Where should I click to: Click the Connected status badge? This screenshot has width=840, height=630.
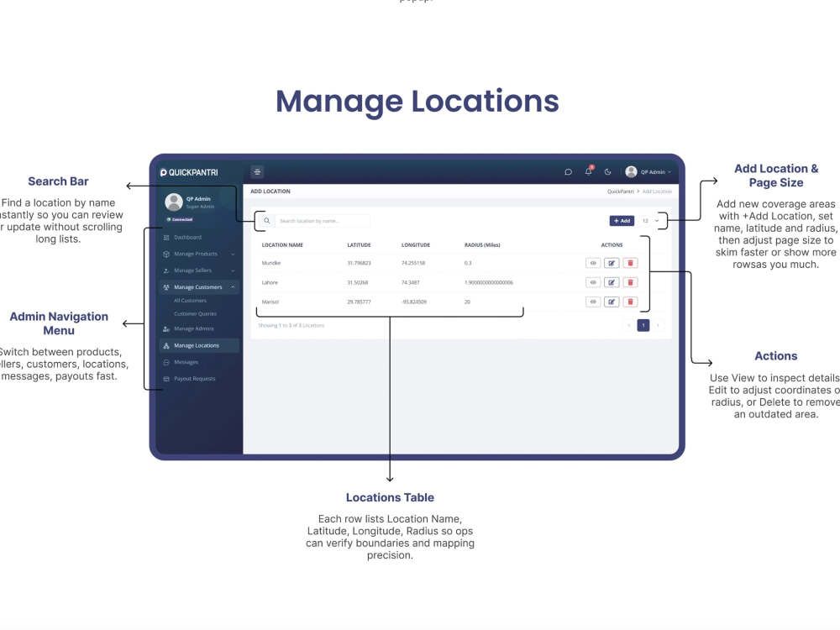coord(180,219)
